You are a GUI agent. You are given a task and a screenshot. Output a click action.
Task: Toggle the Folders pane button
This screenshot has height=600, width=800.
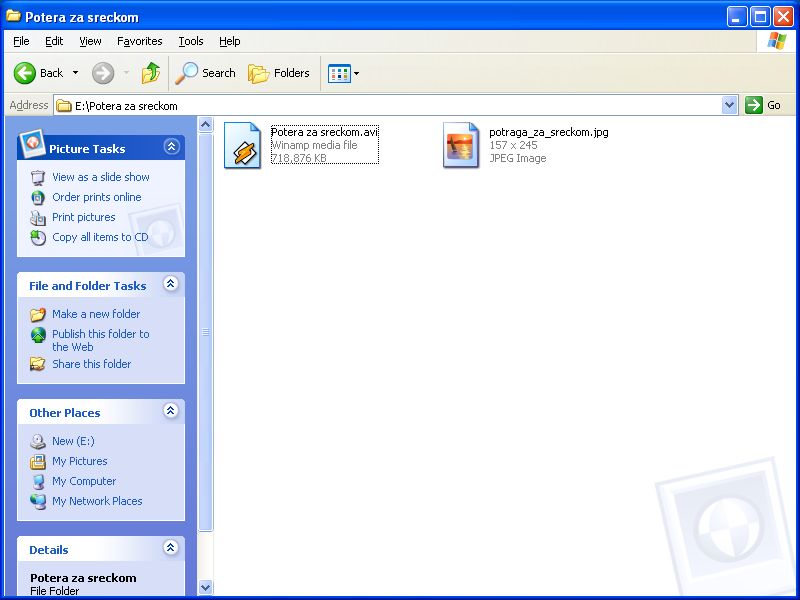(x=279, y=73)
